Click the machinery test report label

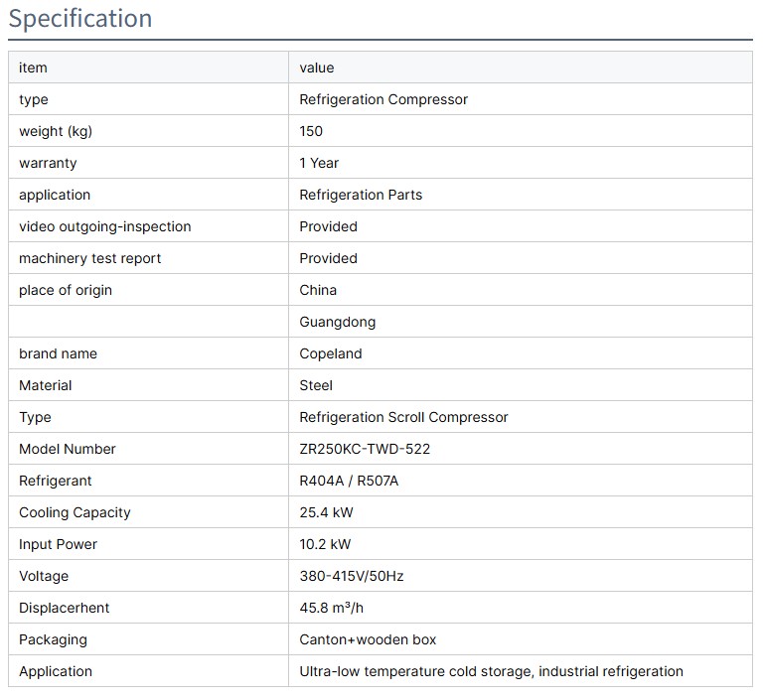89,258
